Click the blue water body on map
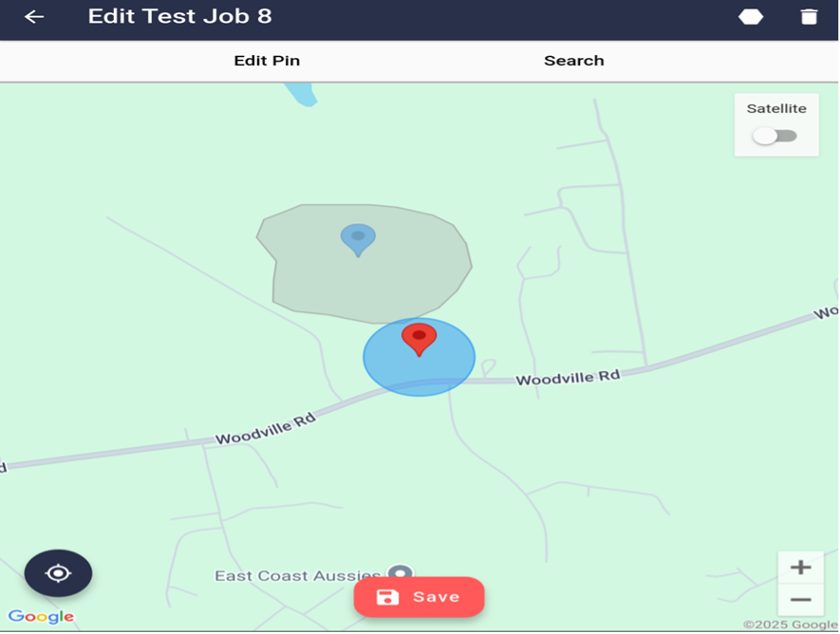 coord(300,94)
